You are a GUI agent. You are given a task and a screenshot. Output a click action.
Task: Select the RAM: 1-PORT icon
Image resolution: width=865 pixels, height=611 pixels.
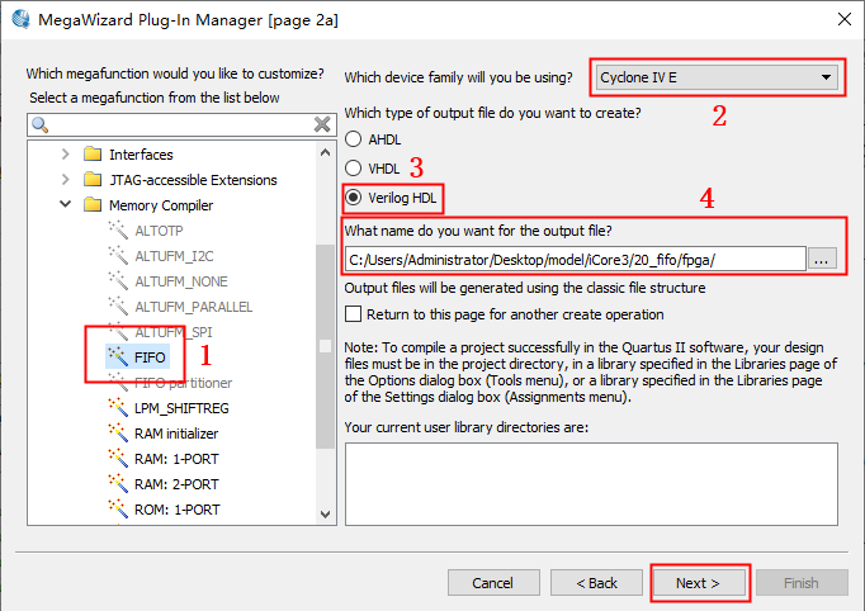click(118, 459)
